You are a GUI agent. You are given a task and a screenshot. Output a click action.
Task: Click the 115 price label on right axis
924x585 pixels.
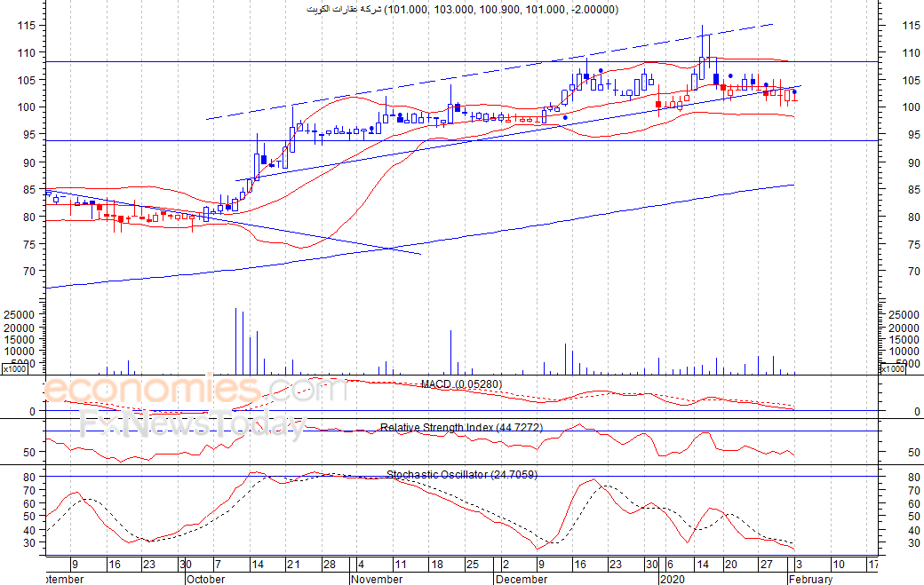click(911, 26)
